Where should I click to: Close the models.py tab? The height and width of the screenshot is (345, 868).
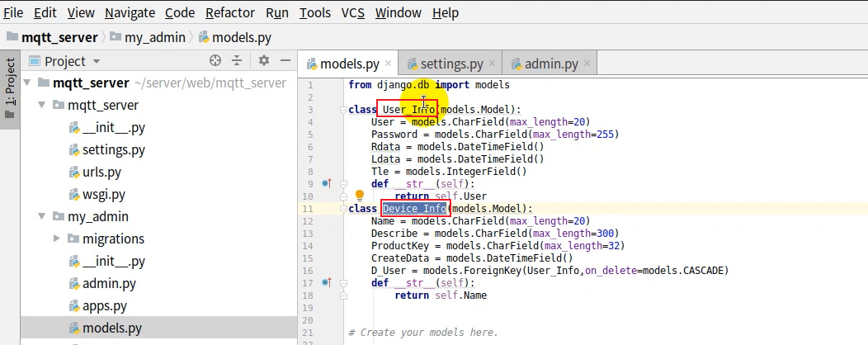click(388, 64)
